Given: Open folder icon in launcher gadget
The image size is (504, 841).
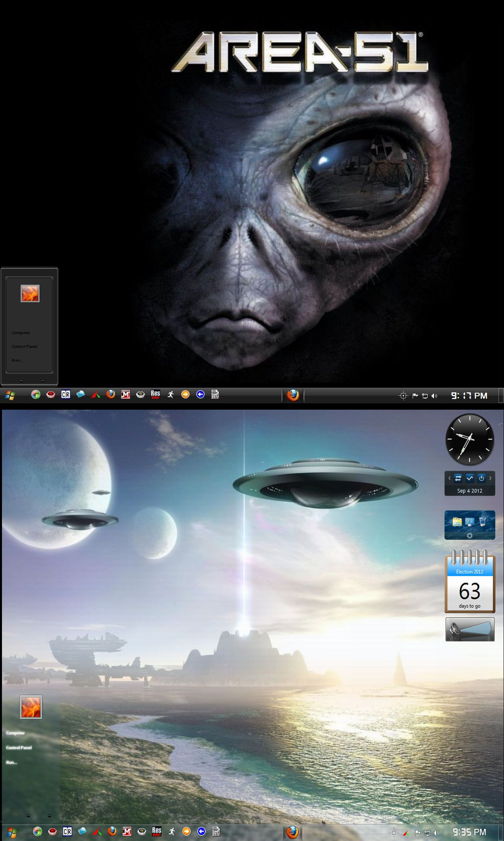Looking at the screenshot, I should pyautogui.click(x=457, y=522).
